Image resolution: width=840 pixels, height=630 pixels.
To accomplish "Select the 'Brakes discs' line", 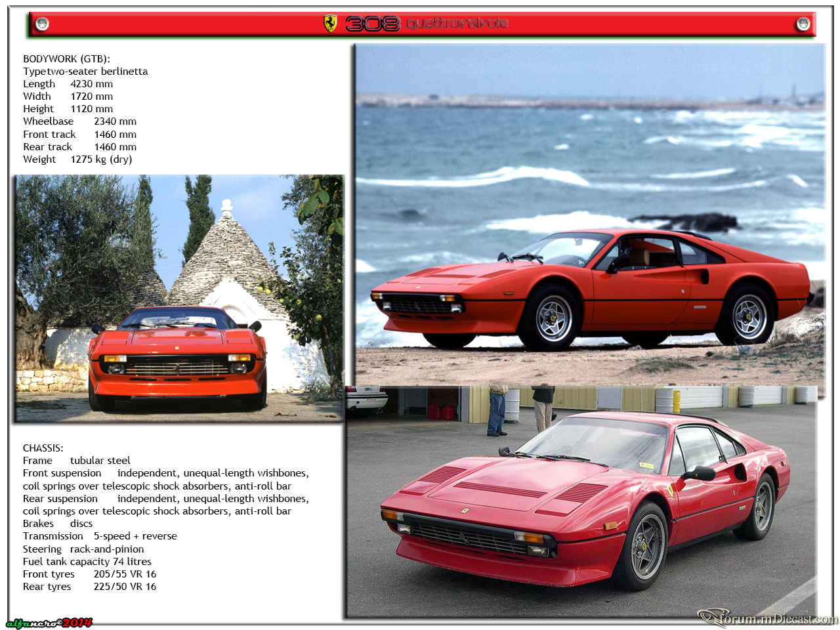I will click(x=58, y=524).
